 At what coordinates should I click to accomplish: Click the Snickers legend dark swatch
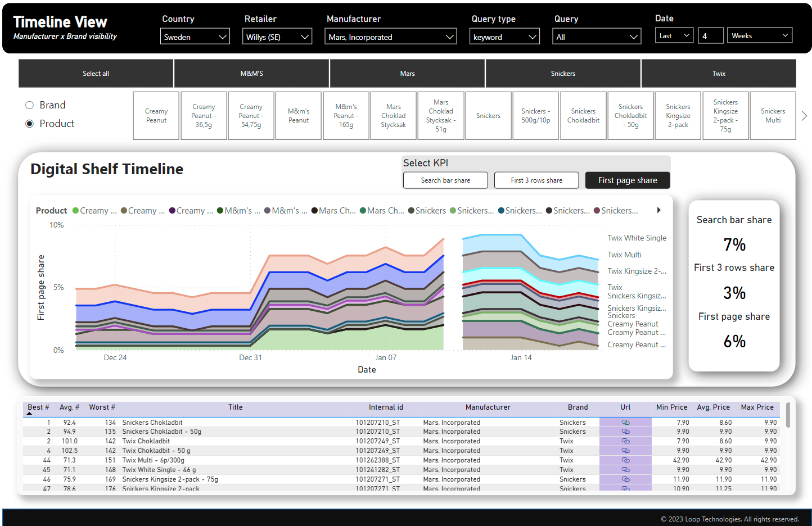tap(411, 211)
